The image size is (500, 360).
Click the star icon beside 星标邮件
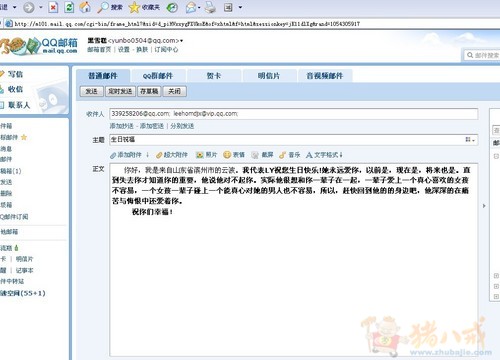pos(24,137)
